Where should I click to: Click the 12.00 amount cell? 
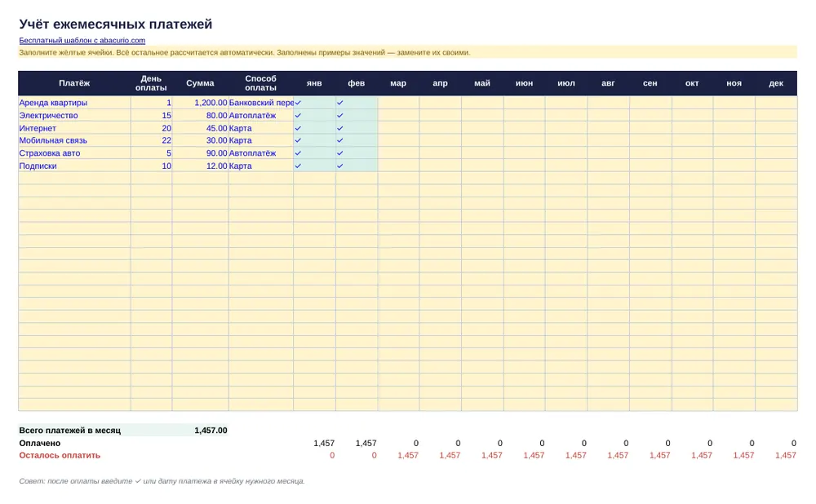point(201,166)
